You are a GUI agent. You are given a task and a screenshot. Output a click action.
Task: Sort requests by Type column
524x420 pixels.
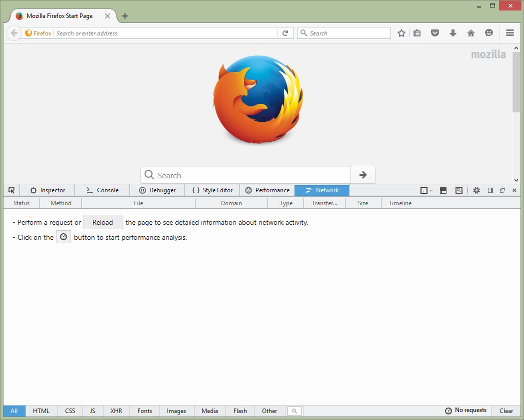285,203
